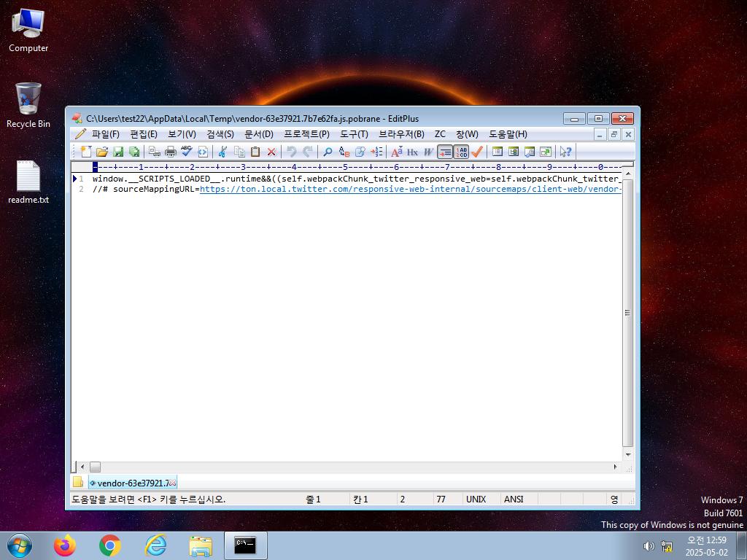The image size is (747, 560).
Task: Open Firefox from the taskbar
Action: 65,545
